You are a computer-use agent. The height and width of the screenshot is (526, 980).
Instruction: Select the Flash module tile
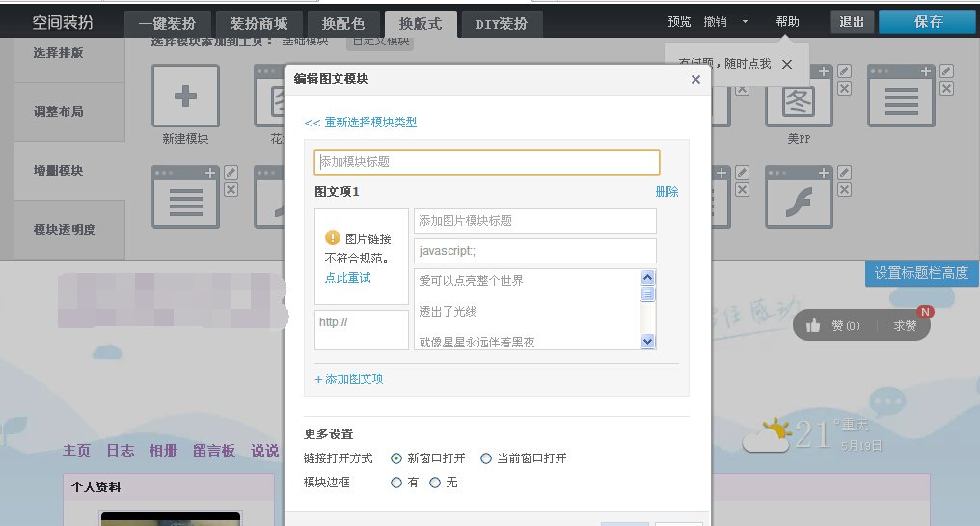(x=799, y=196)
